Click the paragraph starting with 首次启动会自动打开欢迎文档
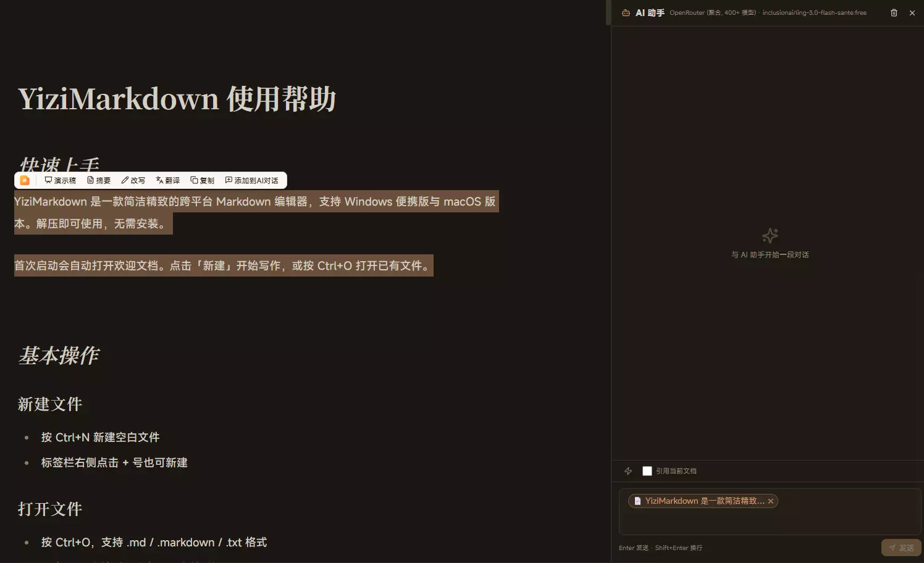This screenshot has height=563, width=924. coord(224,265)
